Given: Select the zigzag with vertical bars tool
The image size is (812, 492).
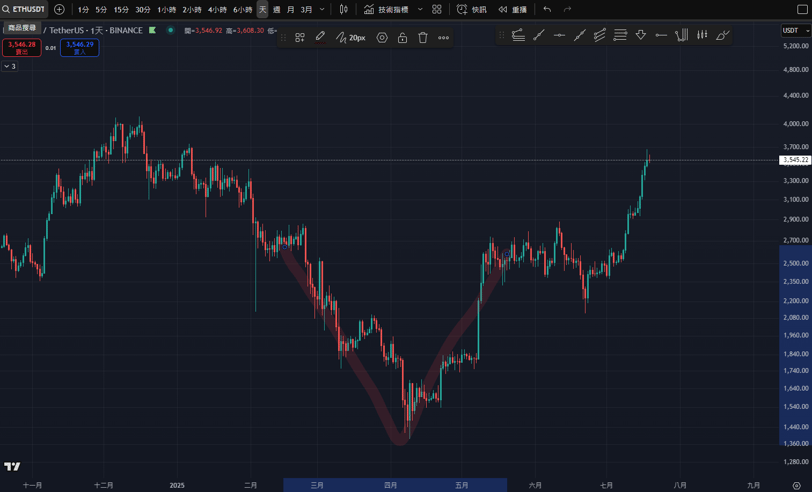Looking at the screenshot, I should (x=682, y=35).
